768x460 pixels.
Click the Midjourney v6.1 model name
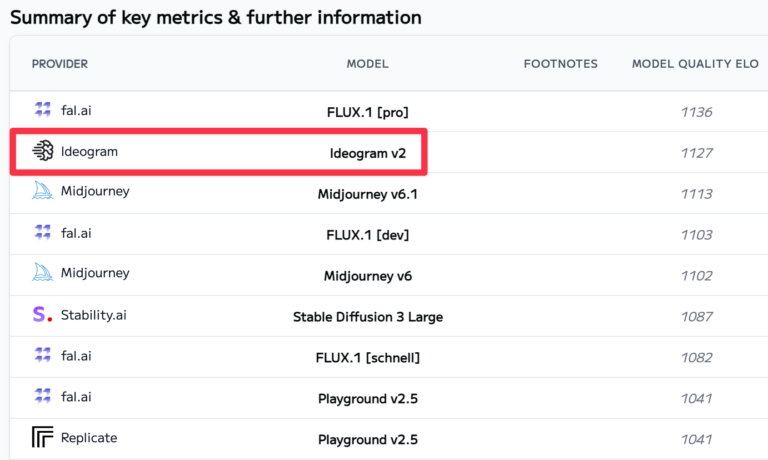pos(367,194)
